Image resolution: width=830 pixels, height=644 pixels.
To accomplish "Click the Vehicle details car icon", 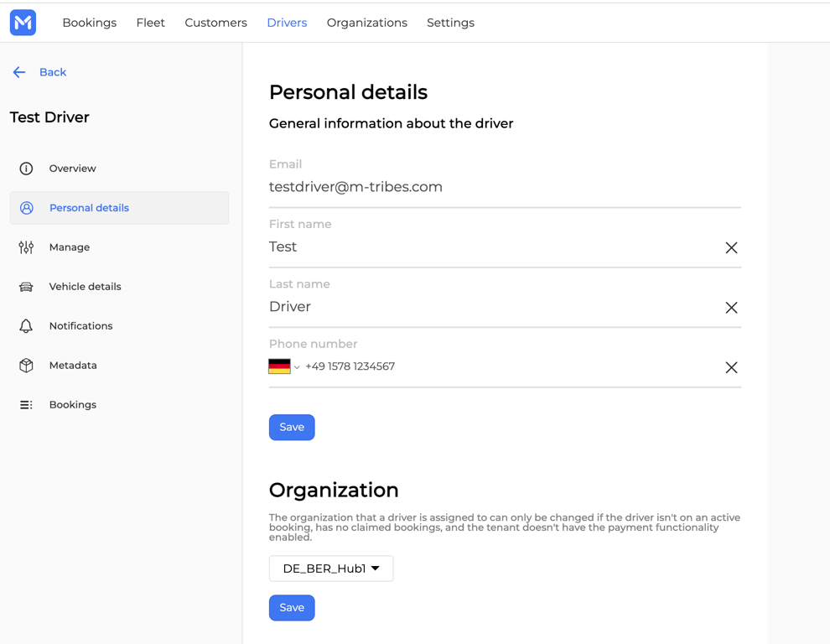I will 26,287.
